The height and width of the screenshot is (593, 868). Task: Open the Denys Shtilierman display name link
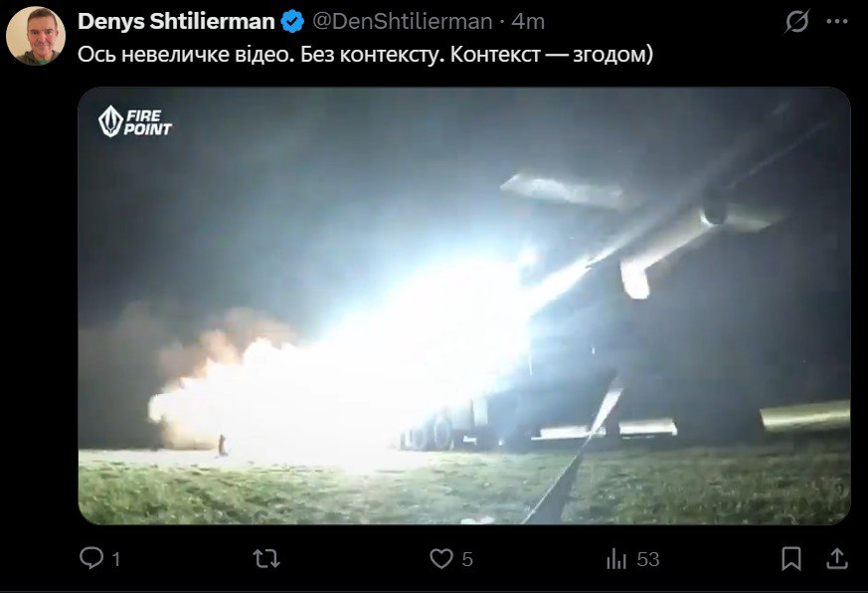click(176, 22)
